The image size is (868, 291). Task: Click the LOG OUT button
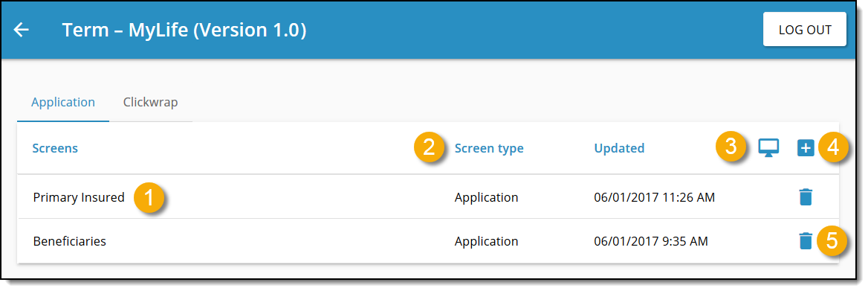click(805, 29)
